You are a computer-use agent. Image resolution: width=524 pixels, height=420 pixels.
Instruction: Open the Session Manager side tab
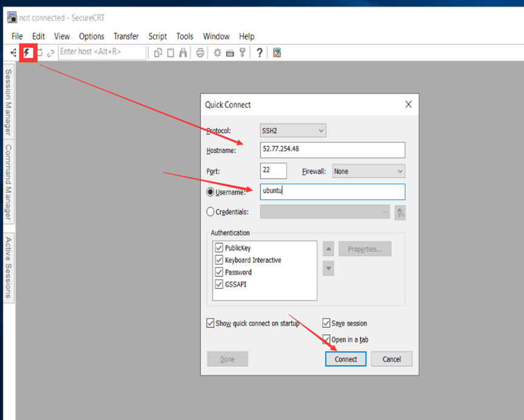8,101
